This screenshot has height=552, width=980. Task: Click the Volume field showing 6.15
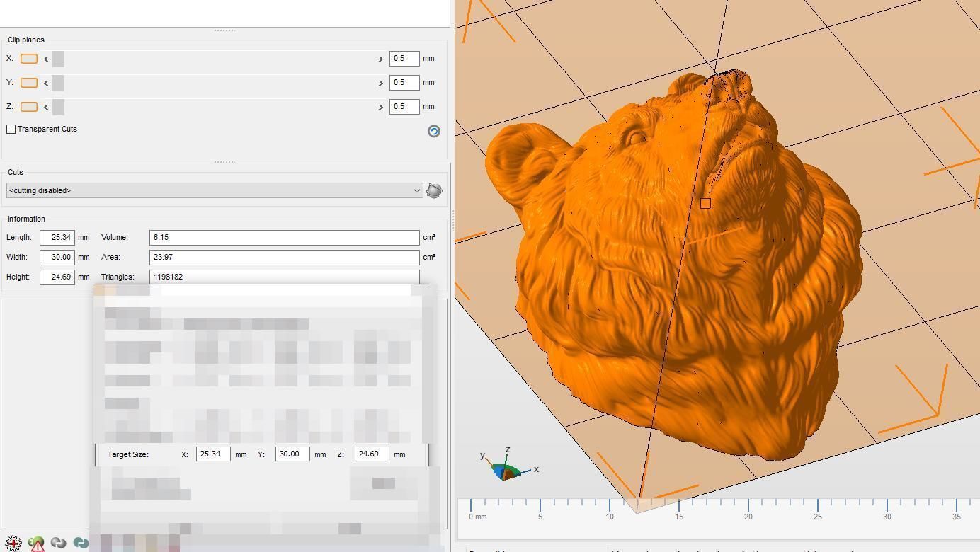[x=285, y=237]
